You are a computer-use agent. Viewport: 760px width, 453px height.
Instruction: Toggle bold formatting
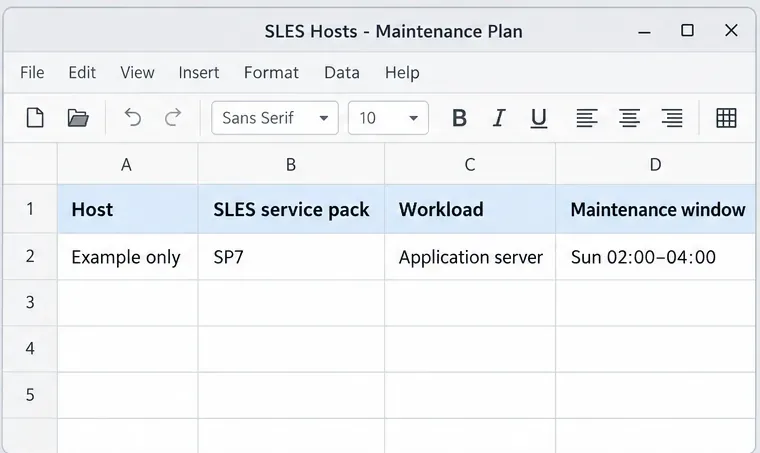click(x=459, y=118)
